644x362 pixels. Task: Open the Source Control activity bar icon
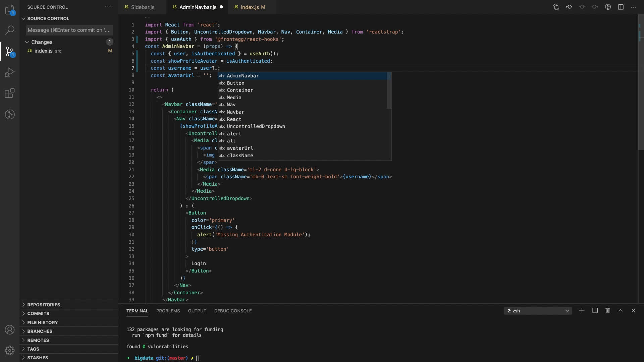[x=10, y=52]
